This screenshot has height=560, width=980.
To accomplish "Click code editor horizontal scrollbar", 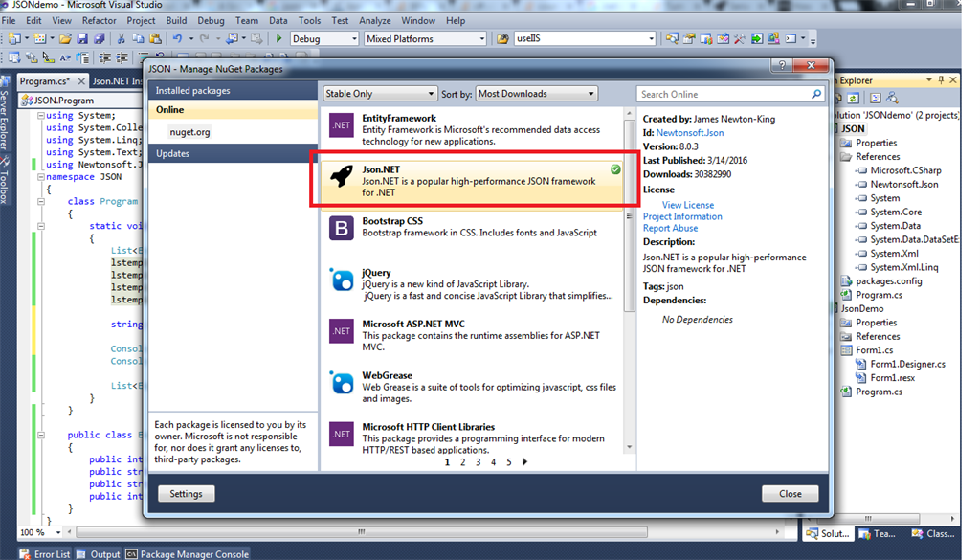I will tap(361, 532).
